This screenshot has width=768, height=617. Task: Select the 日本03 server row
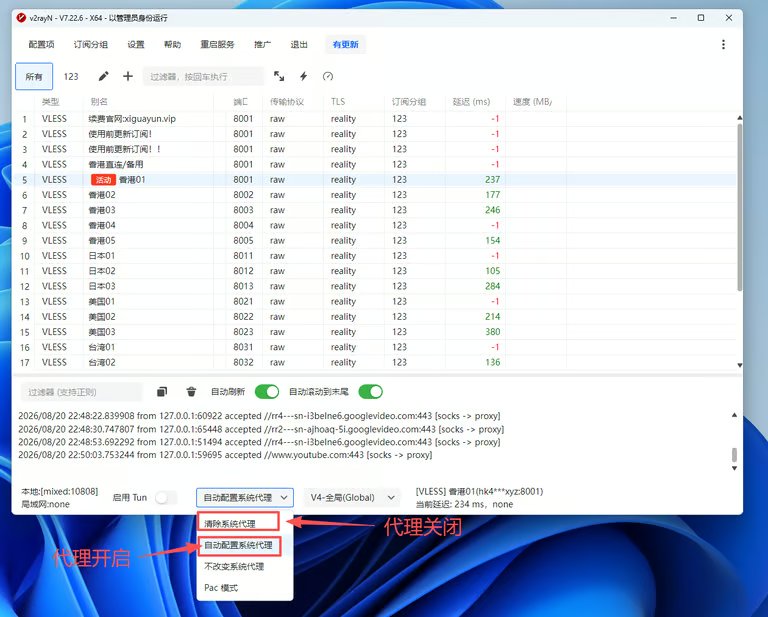click(375, 286)
